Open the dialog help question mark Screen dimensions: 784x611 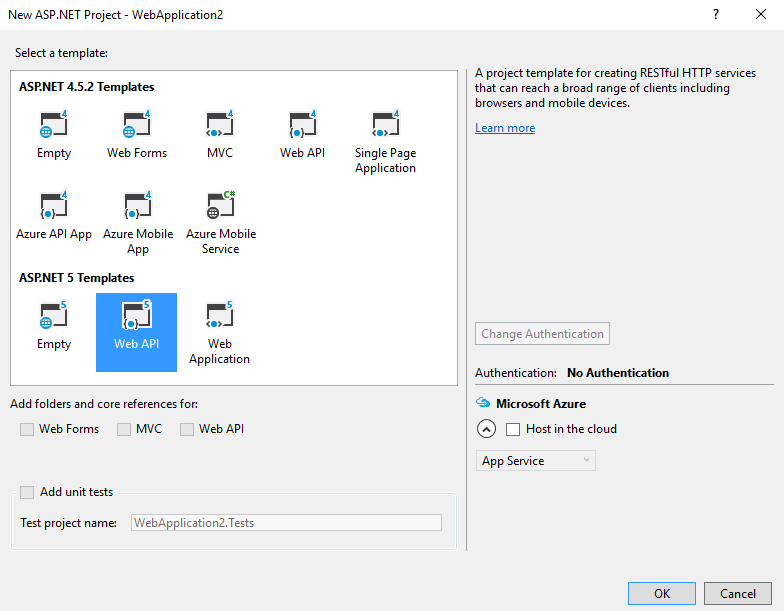pos(716,14)
